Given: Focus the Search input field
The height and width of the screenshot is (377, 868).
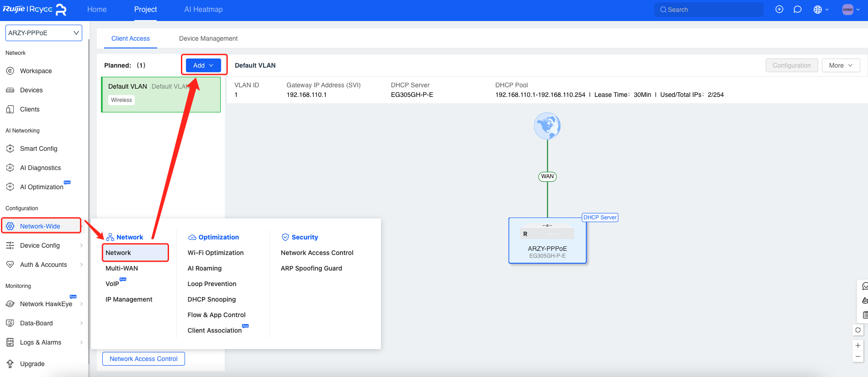Looking at the screenshot, I should 709,10.
